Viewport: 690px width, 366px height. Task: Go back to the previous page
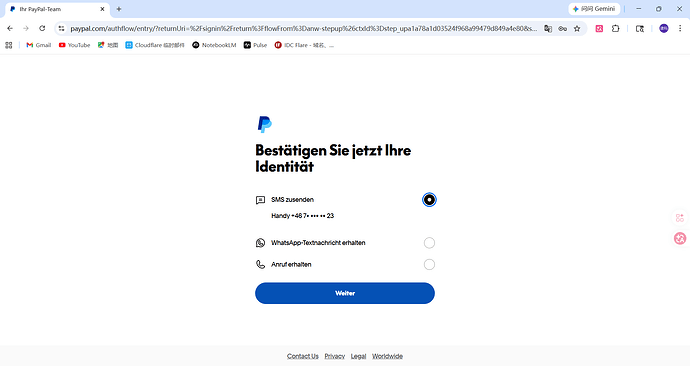click(x=10, y=28)
